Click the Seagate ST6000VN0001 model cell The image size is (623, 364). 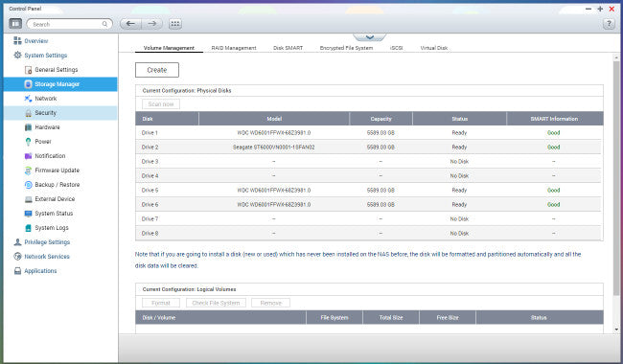274,148
